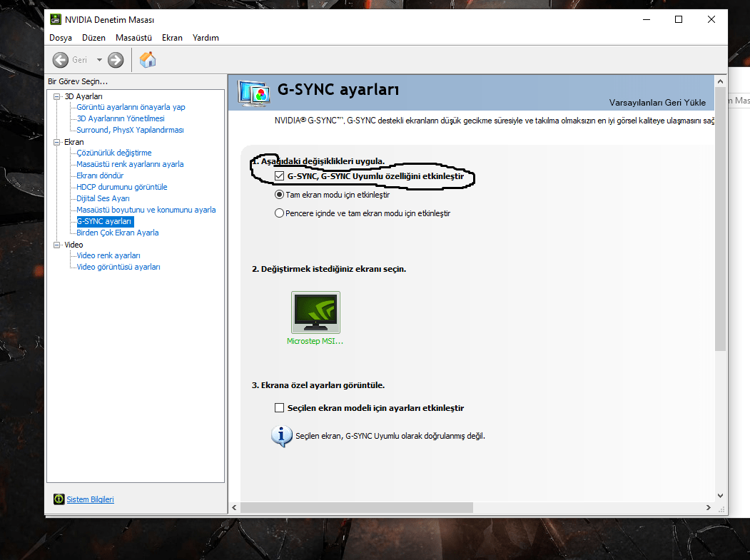Select Pencere içinde ve tam ekran option
The height and width of the screenshot is (560, 750).
point(279,213)
